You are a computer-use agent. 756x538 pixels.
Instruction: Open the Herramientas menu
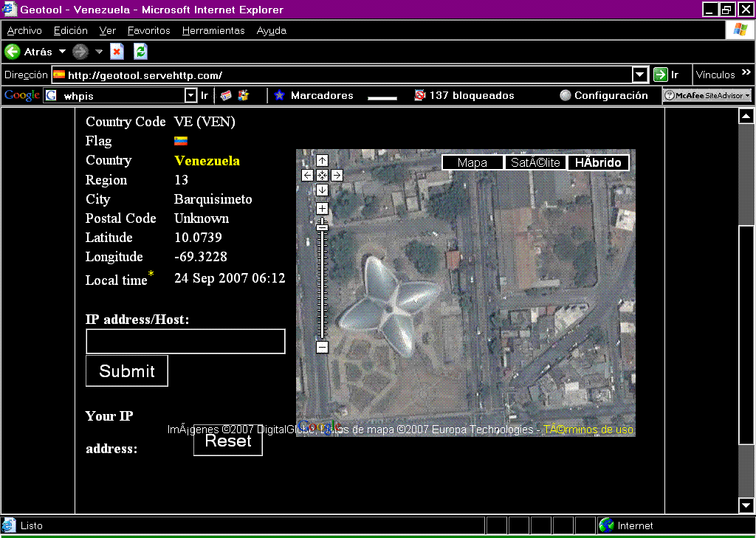coord(213,30)
